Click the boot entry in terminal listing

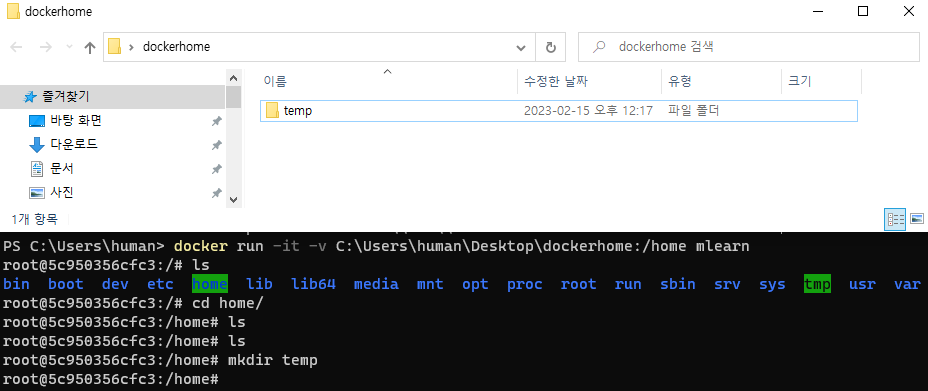[x=66, y=285]
